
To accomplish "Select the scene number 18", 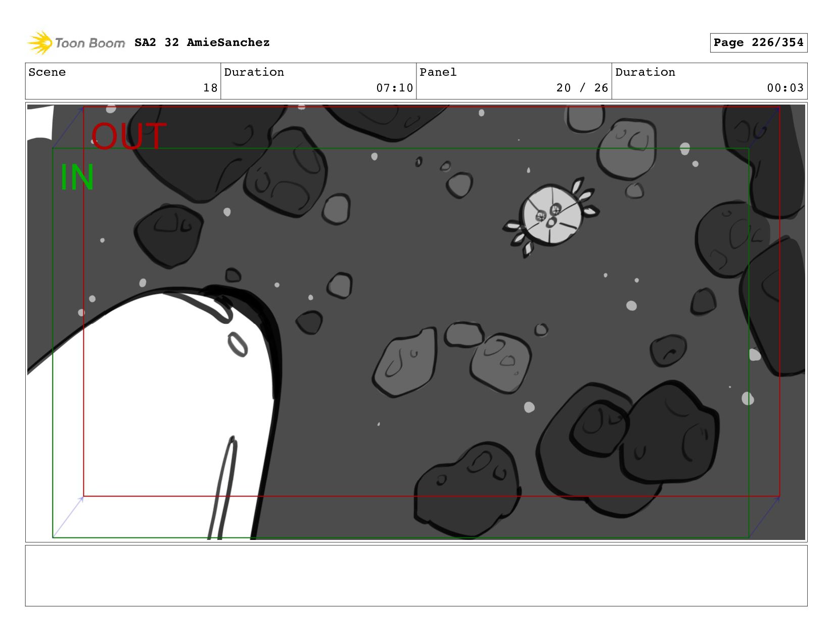I will point(210,88).
